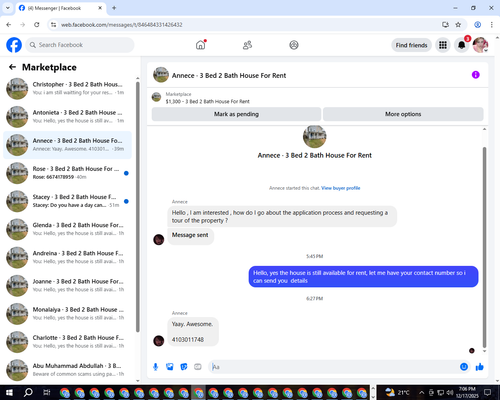The width and height of the screenshot is (500, 400).
Task: Reload the page with the refresh icon
Action: point(37,25)
